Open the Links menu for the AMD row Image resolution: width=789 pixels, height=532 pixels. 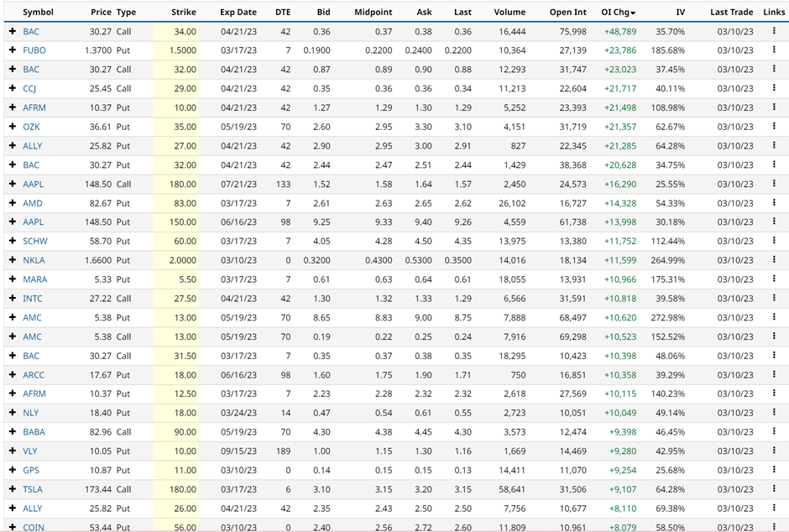click(774, 203)
